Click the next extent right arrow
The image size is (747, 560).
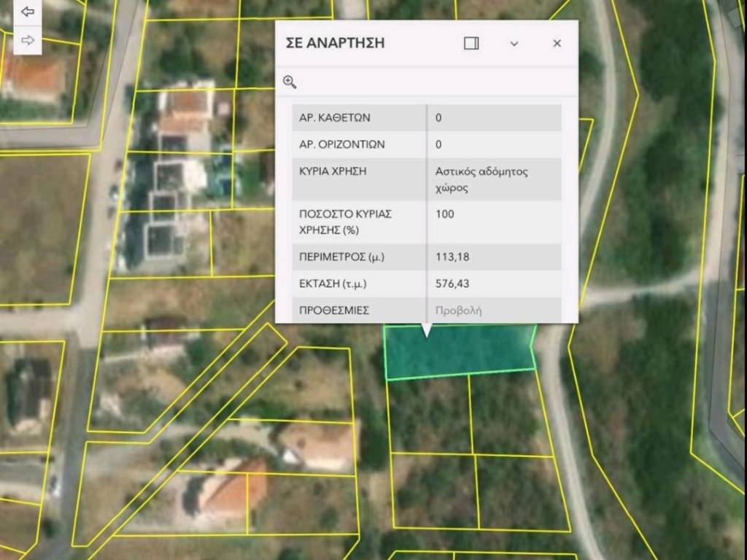28,40
